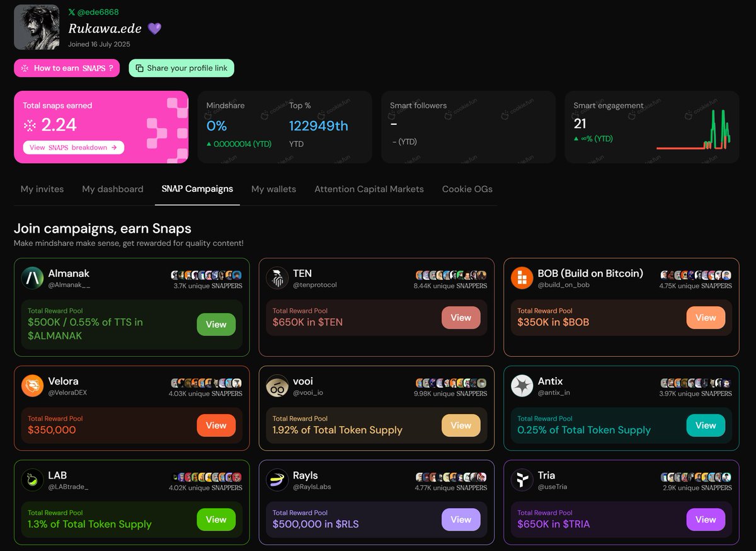Click Almanak snapper avatars row
Image resolution: width=756 pixels, height=551 pixels.
207,275
